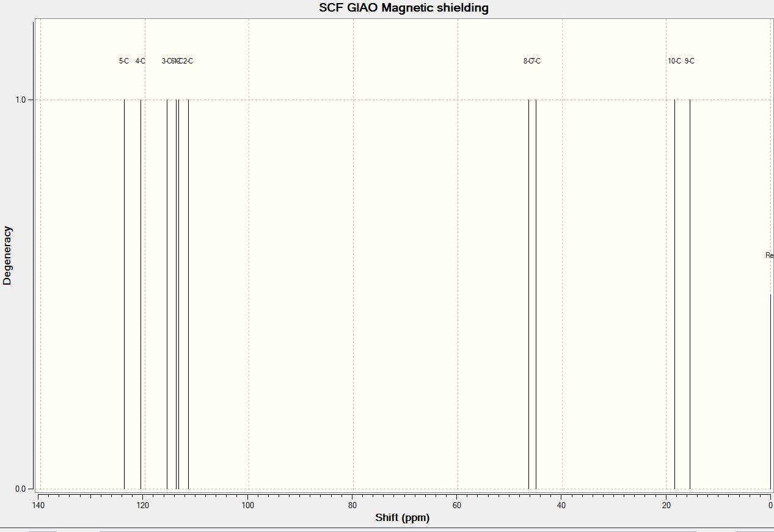This screenshot has width=774, height=532.
Task: Click the 60 tick label on shift axis
Action: tap(457, 505)
